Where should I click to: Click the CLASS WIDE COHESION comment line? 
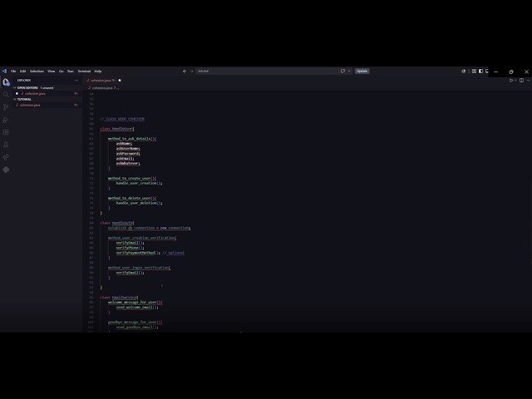click(122, 119)
